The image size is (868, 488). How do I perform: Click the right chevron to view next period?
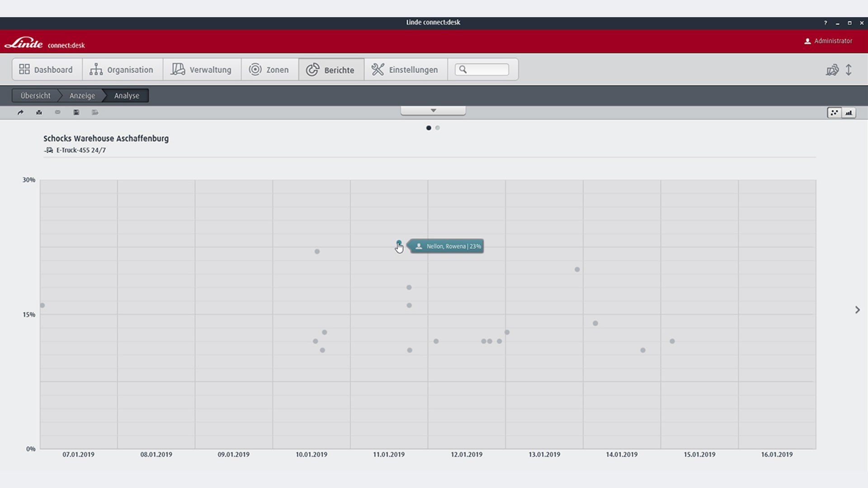click(858, 310)
